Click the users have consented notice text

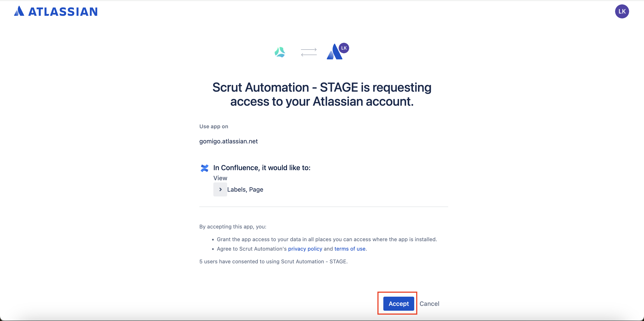point(273,261)
